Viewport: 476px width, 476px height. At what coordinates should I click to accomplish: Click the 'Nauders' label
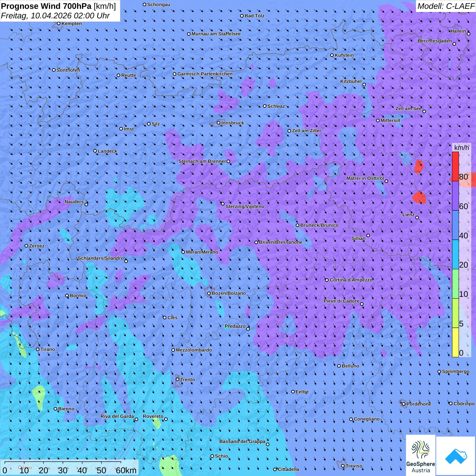[74, 202]
